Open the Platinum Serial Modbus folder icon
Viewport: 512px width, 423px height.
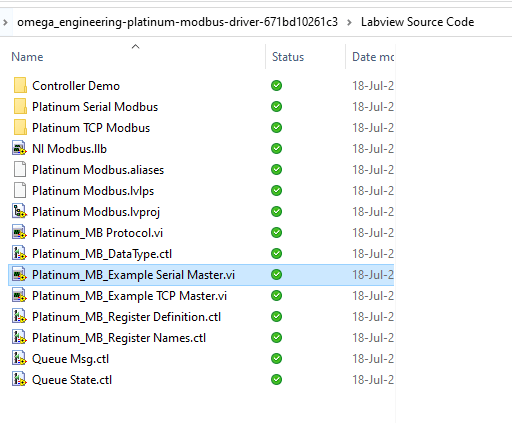tap(20, 107)
